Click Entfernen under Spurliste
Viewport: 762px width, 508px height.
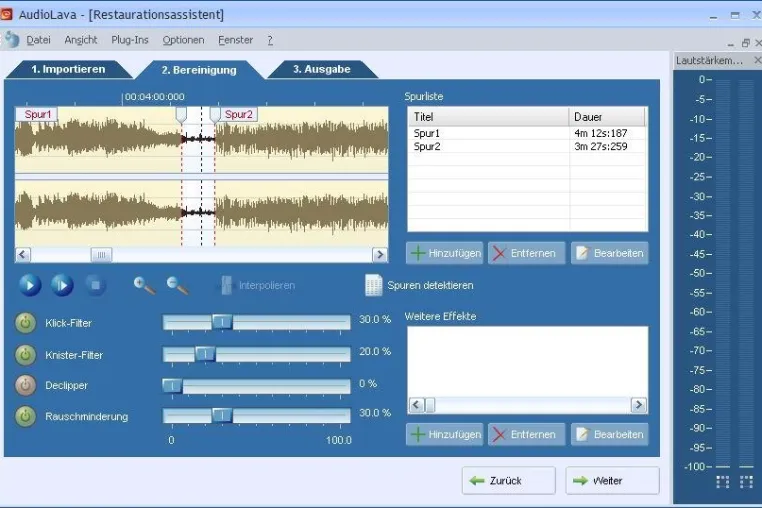pos(526,253)
